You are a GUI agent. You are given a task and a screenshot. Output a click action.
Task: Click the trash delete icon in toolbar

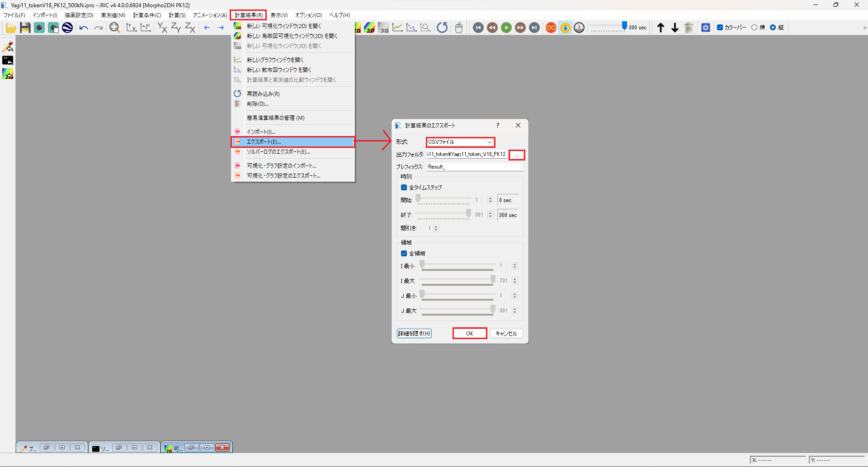pos(689,28)
